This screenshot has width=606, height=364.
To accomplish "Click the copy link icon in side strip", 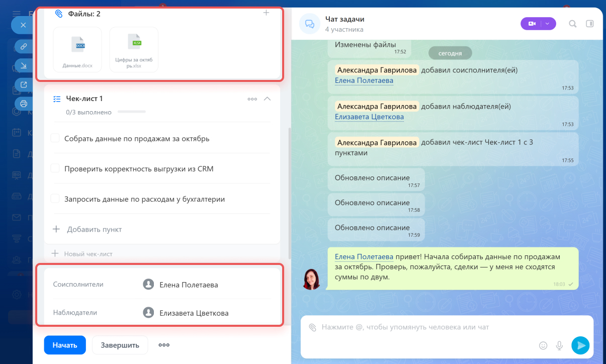I will click(23, 46).
